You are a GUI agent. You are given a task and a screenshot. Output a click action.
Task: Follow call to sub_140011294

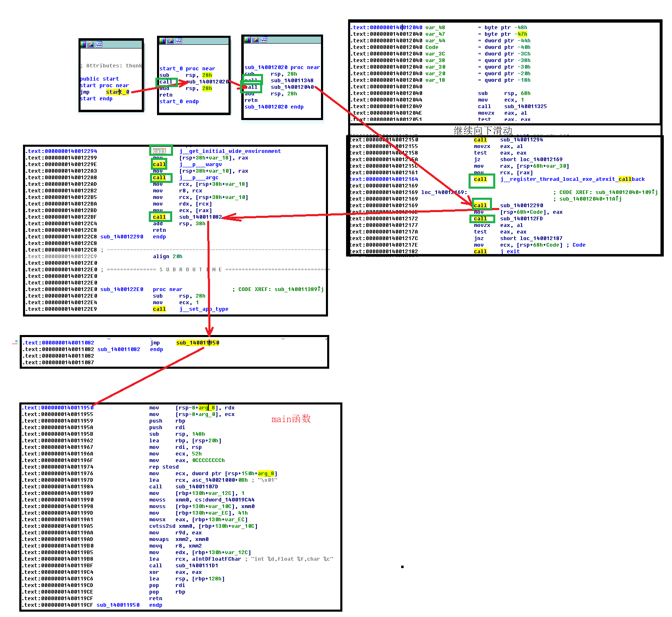(x=521, y=140)
